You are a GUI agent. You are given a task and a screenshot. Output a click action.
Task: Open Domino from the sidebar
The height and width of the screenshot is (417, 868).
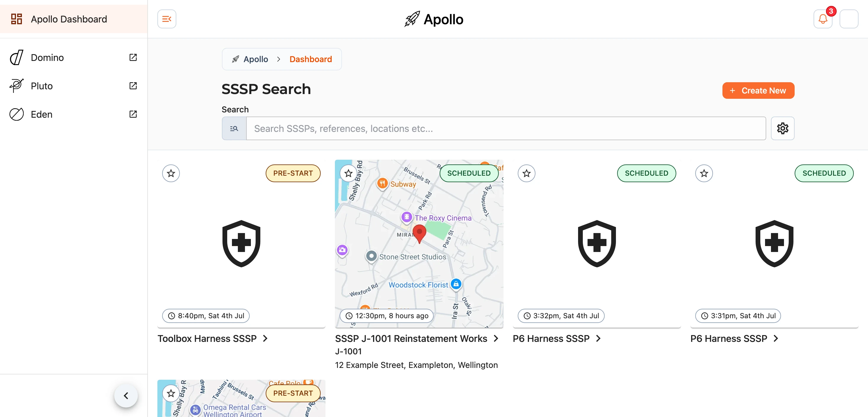point(73,58)
